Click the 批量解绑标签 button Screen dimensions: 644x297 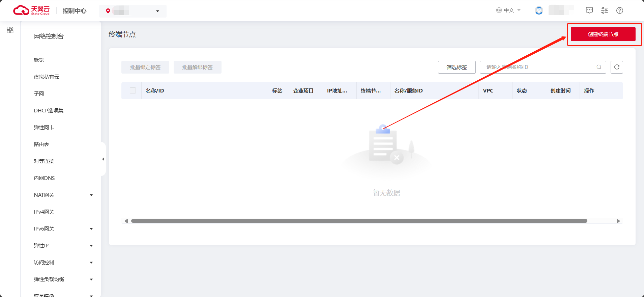click(x=197, y=67)
